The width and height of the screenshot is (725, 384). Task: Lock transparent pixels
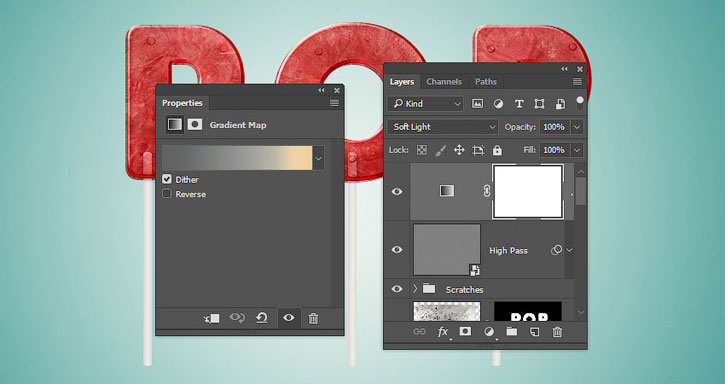(422, 150)
